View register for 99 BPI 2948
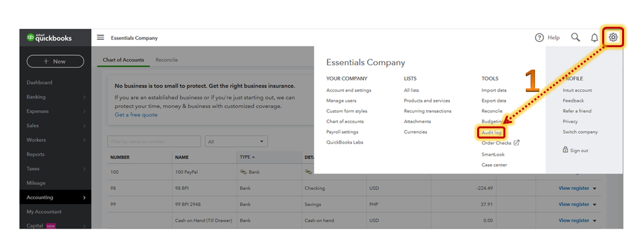The height and width of the screenshot is (244, 644). [573, 204]
